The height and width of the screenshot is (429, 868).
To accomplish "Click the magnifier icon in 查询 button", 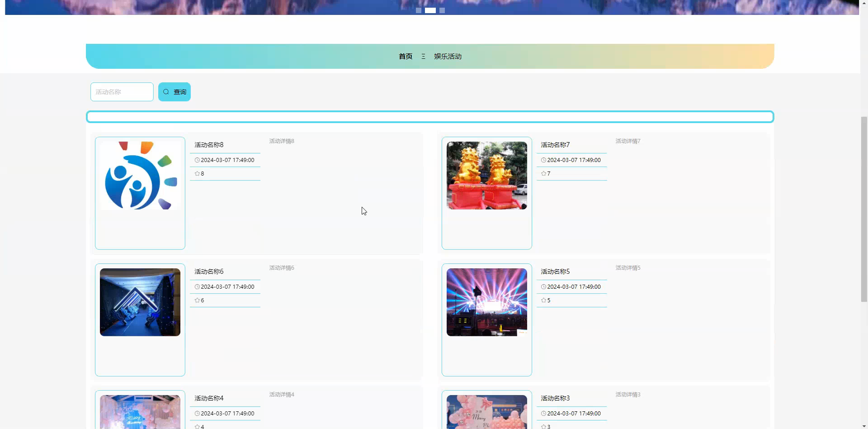I will 166,92.
